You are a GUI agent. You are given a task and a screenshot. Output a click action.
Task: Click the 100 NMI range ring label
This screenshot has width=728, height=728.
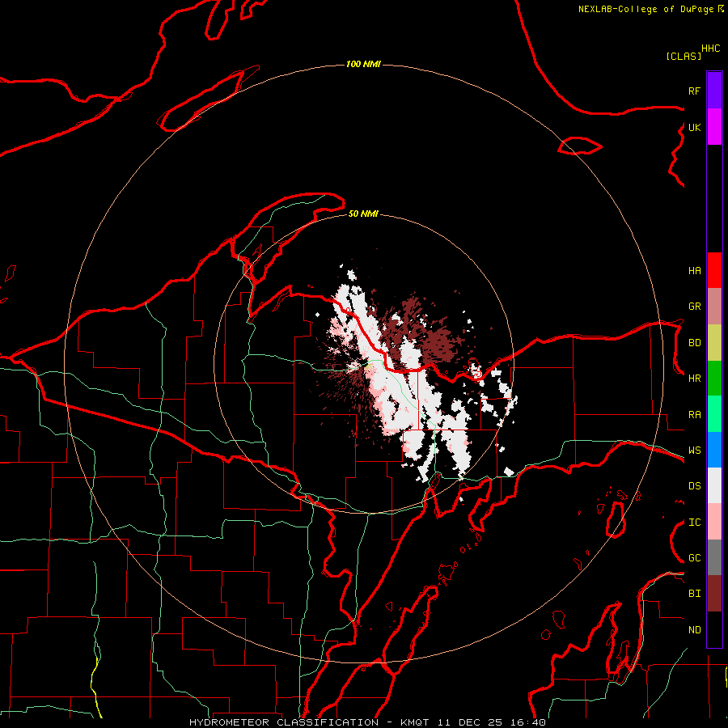pos(363,64)
